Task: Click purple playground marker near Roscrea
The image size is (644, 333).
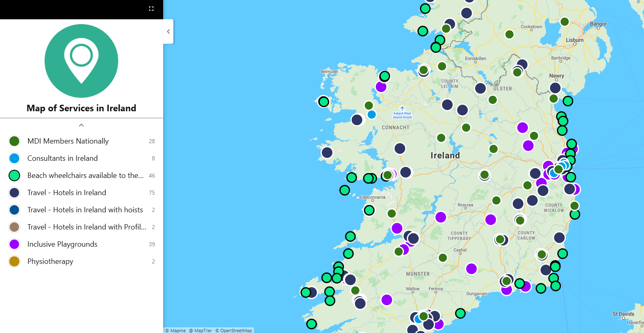Action: tap(441, 217)
